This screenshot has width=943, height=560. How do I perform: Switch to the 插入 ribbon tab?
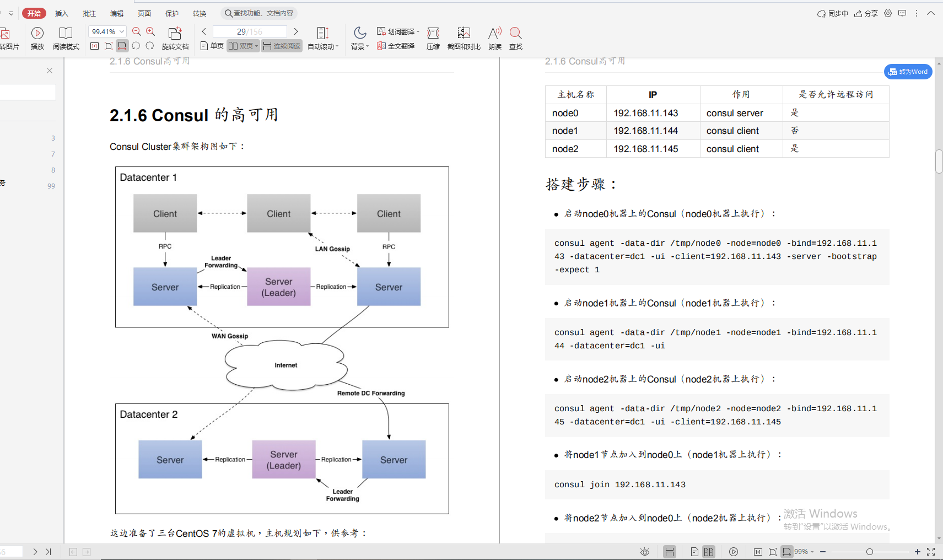pos(61,13)
